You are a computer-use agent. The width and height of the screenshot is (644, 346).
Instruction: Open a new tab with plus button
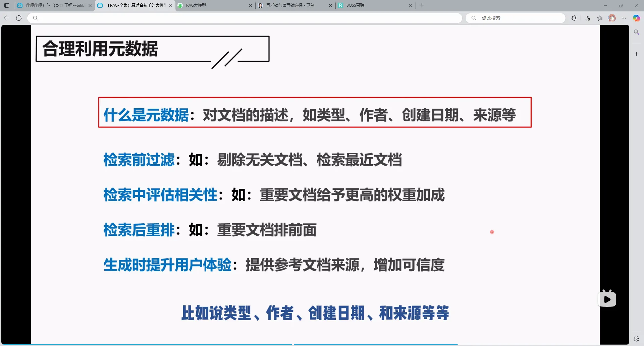(422, 5)
